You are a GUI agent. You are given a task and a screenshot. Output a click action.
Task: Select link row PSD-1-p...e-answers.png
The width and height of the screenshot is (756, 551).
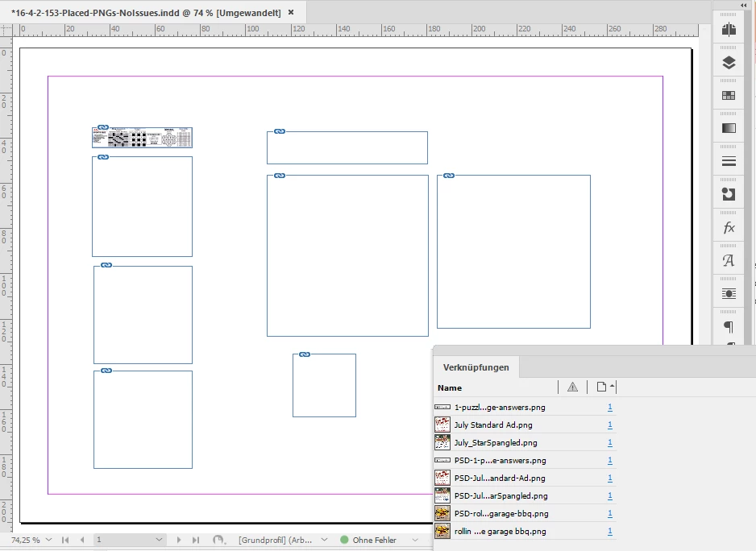pos(525,460)
